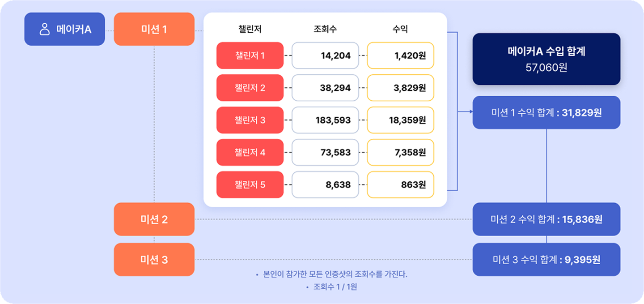Screen dimensions: 644x304
Task: Click the 챌린저 5 red label
Action: (x=250, y=184)
